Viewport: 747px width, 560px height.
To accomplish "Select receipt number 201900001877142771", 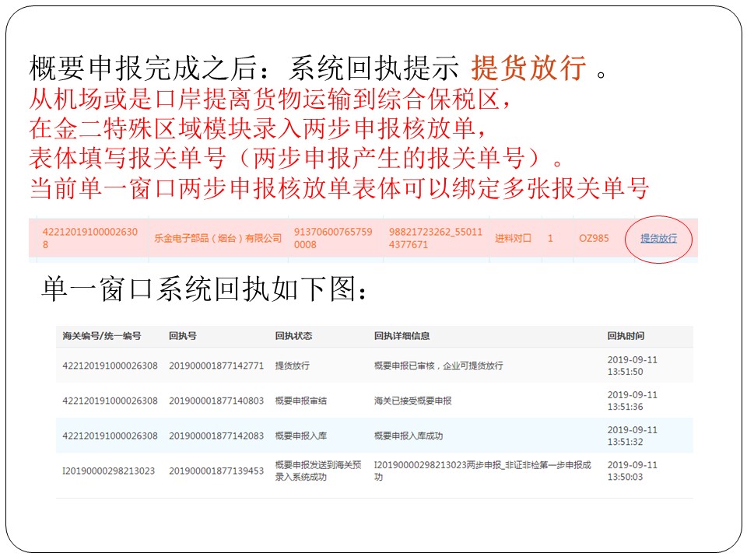I will [216, 365].
